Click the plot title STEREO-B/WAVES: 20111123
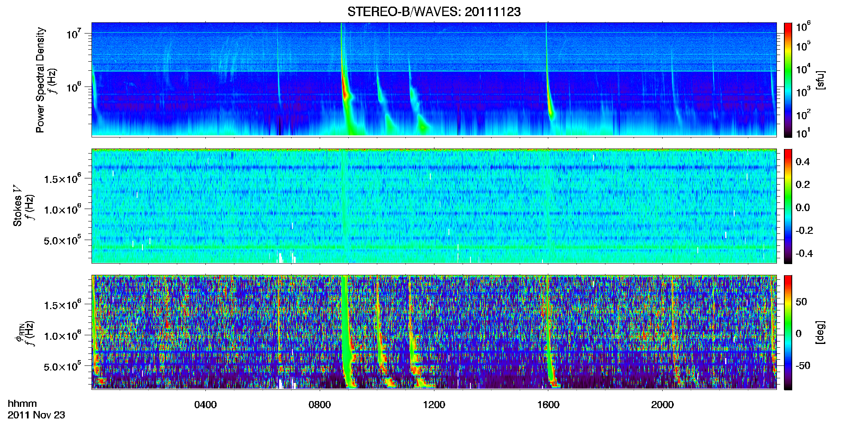 pyautogui.click(x=434, y=12)
